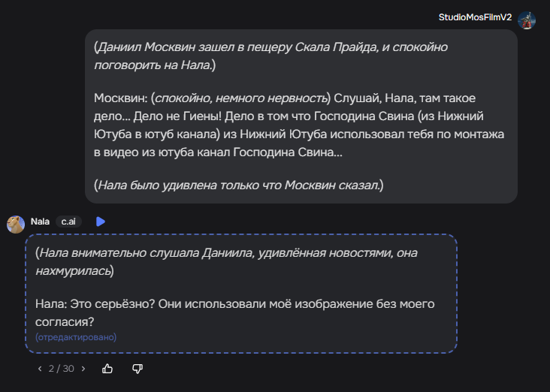Click the word "нахмурилась)" in Nala's message

(x=74, y=271)
